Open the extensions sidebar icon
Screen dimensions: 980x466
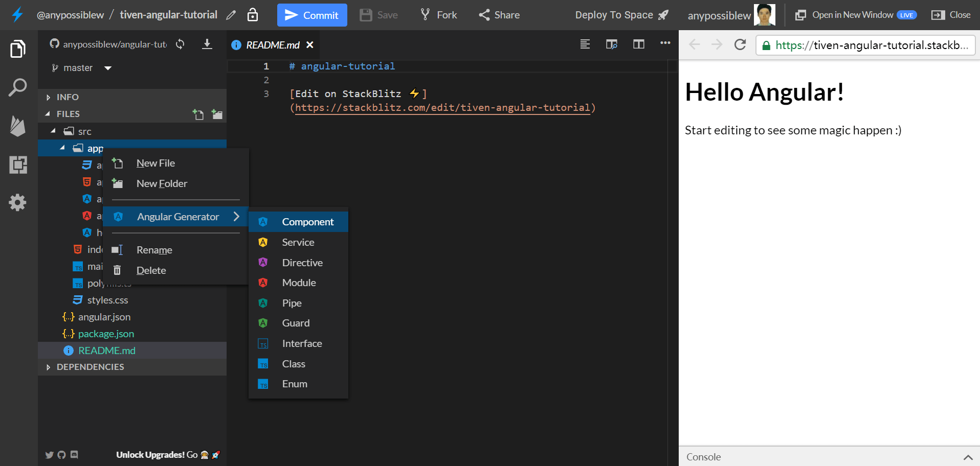(18, 165)
